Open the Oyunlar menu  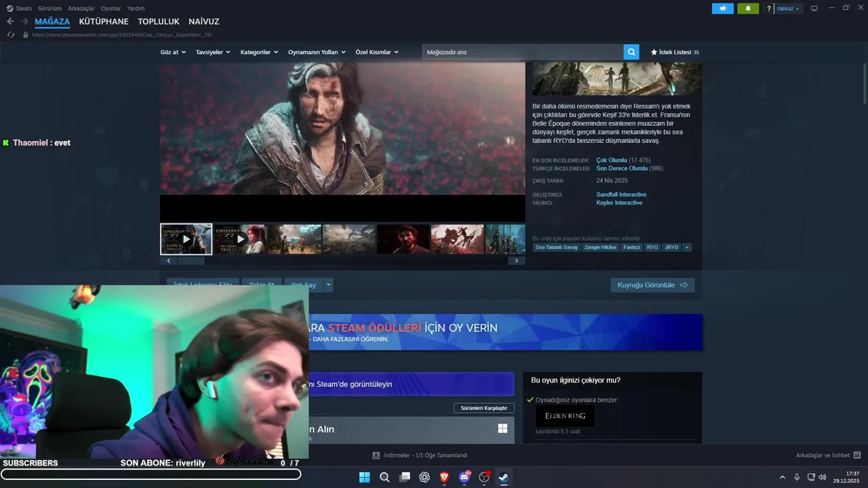click(111, 8)
